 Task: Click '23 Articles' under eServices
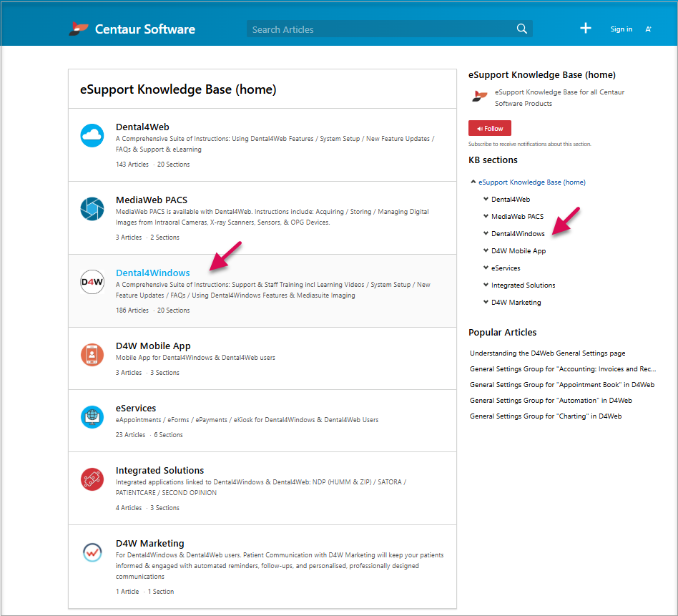point(130,435)
